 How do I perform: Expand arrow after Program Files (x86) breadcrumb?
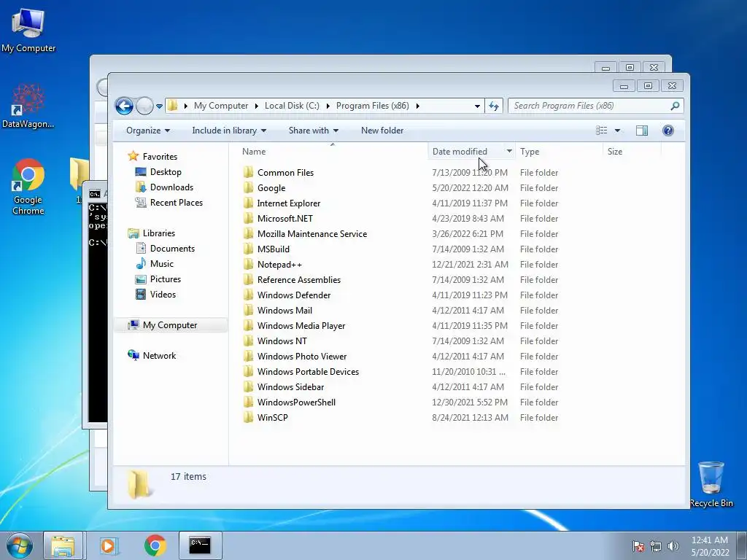coord(418,106)
